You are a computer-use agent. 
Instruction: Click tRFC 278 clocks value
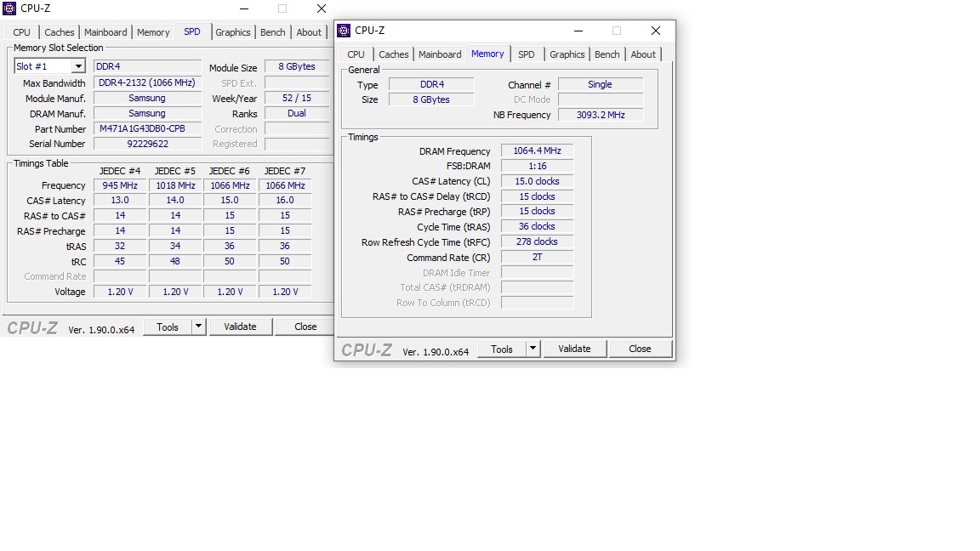[538, 241]
